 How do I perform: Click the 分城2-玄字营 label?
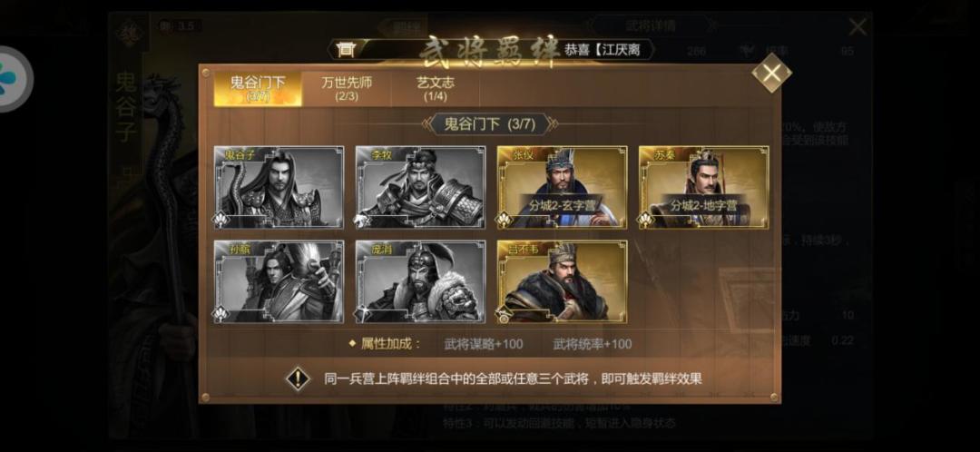[563, 205]
